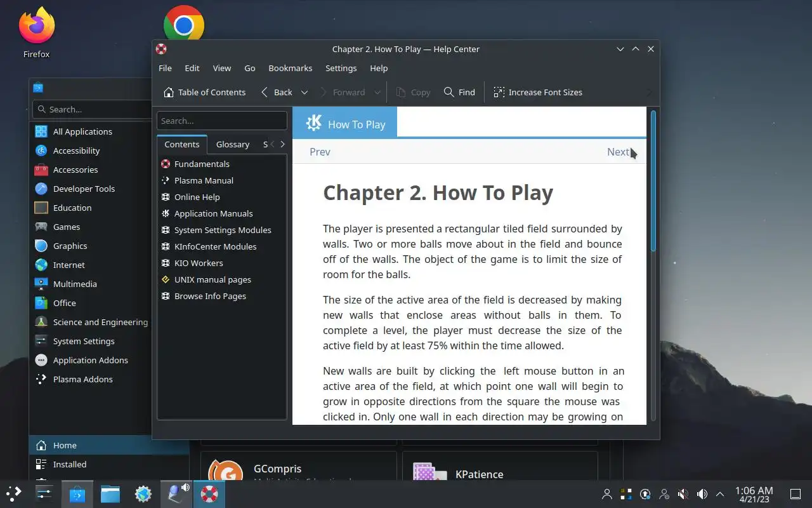This screenshot has height=508, width=812.
Task: Expand hidden system tray icons arrow
Action: [x=720, y=493]
